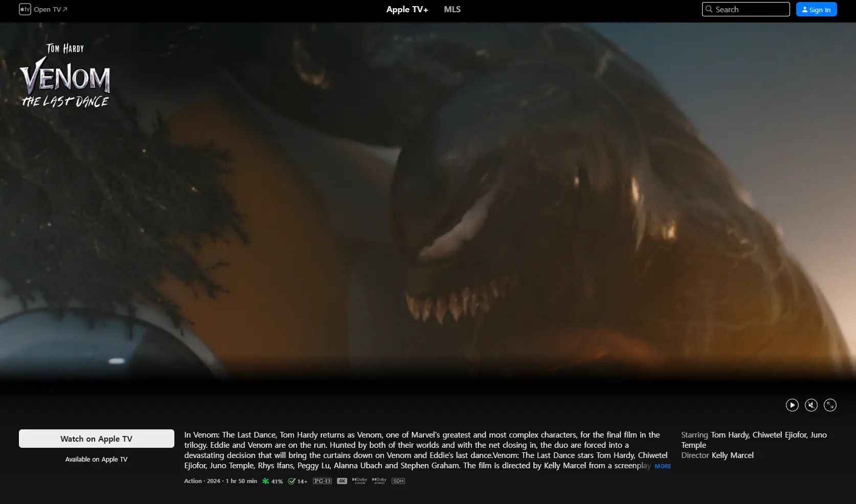This screenshot has width=856, height=504.
Task: Click the 'Available on Apple TV' text
Action: point(97,459)
